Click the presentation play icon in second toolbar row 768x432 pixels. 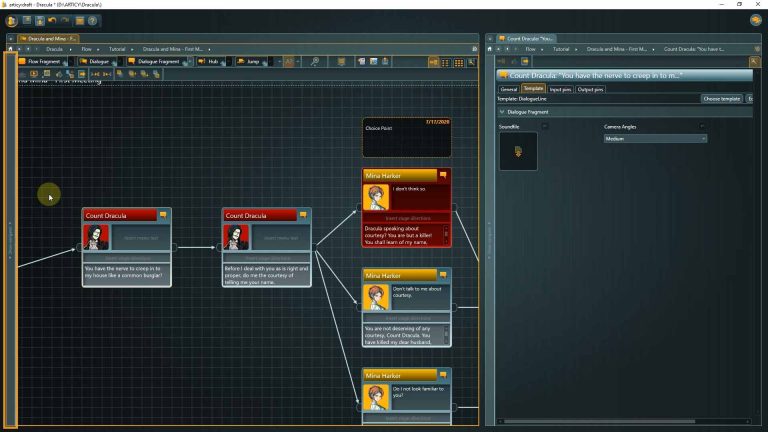tap(34, 74)
